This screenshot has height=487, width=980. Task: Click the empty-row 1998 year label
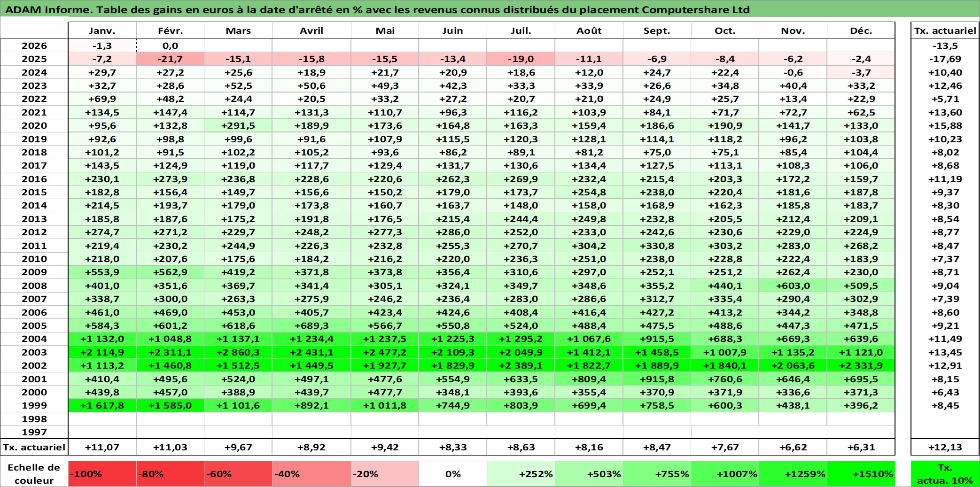[x=34, y=419]
